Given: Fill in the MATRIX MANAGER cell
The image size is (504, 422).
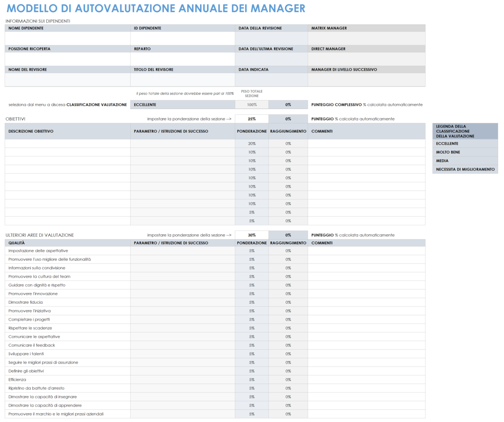Looking at the screenshot, I should [x=366, y=38].
